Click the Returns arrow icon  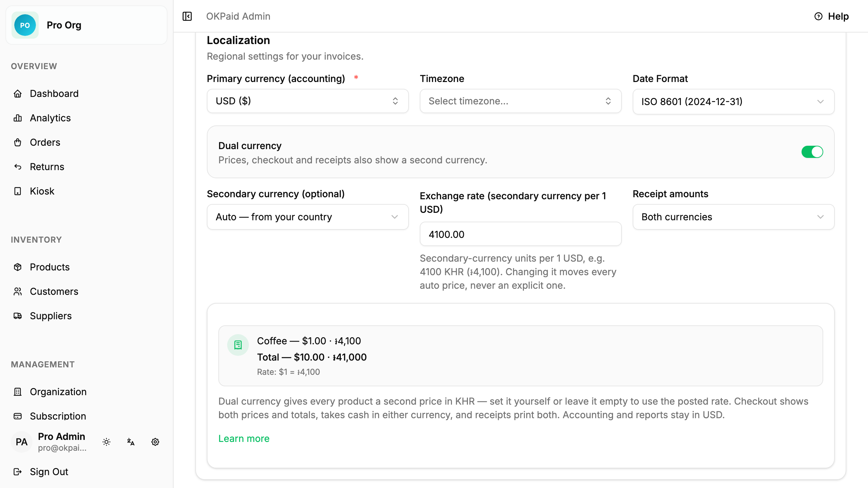18,167
